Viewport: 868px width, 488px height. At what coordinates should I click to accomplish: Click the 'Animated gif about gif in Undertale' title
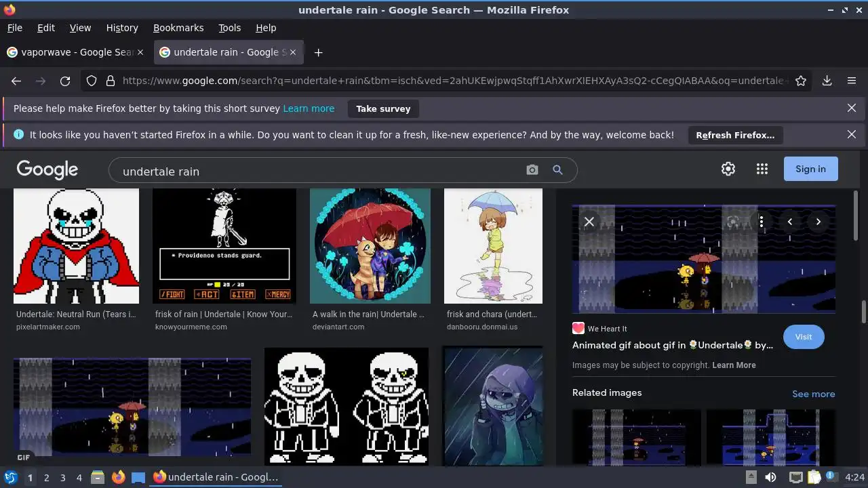[673, 345]
